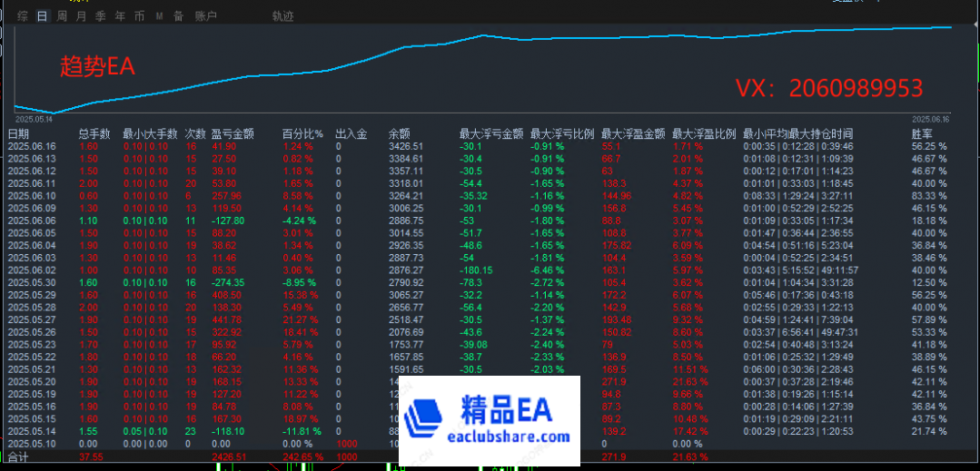Open the 轨迹 track tab
Screen dimensions: 980x471
point(282,16)
